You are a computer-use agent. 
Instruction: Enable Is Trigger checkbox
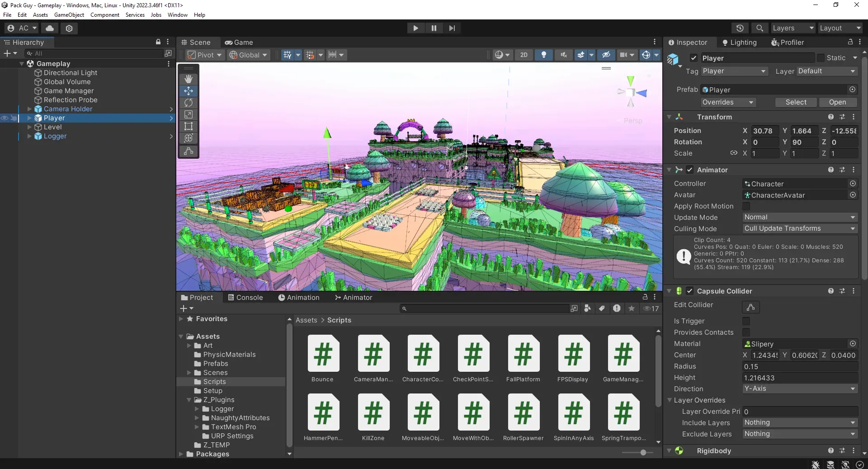[x=746, y=321]
